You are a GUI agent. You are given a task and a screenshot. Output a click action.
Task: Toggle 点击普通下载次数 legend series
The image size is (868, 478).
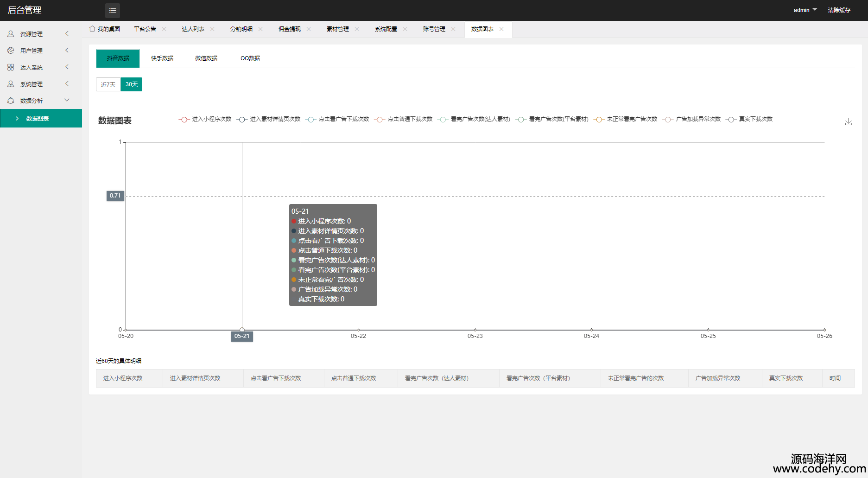click(x=403, y=119)
